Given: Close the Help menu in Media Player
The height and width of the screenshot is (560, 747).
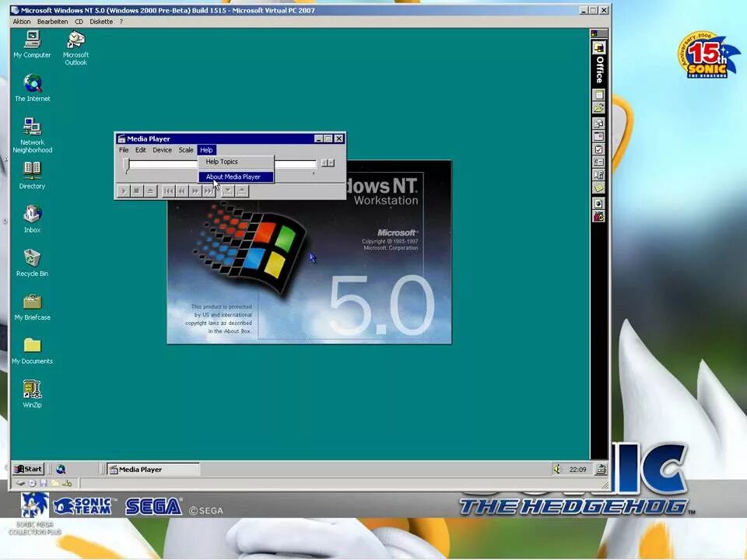Looking at the screenshot, I should pos(206,150).
